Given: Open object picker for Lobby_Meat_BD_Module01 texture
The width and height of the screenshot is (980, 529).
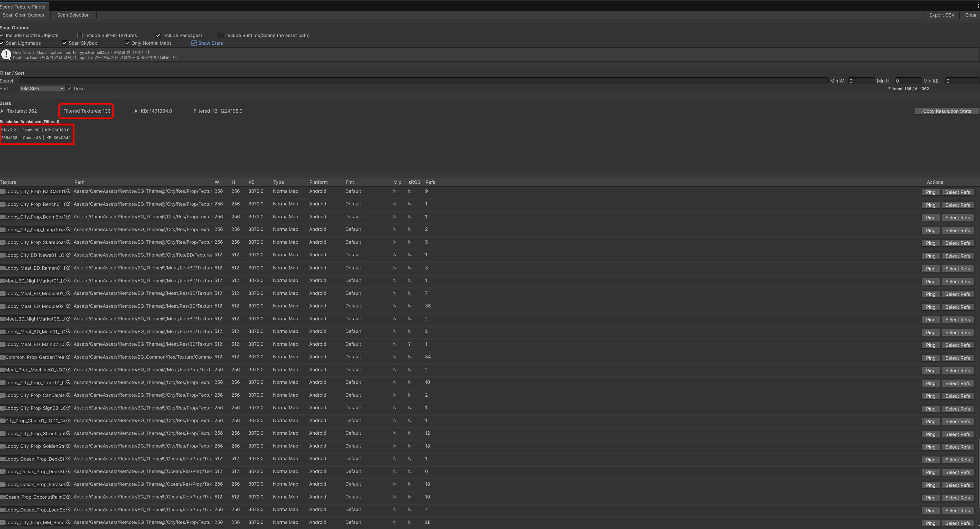Looking at the screenshot, I should [x=69, y=293].
